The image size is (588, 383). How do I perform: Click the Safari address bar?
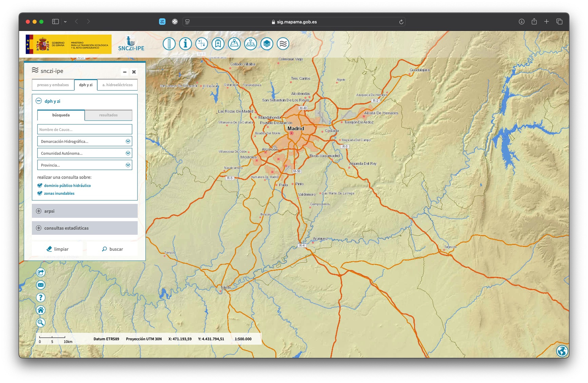(294, 22)
